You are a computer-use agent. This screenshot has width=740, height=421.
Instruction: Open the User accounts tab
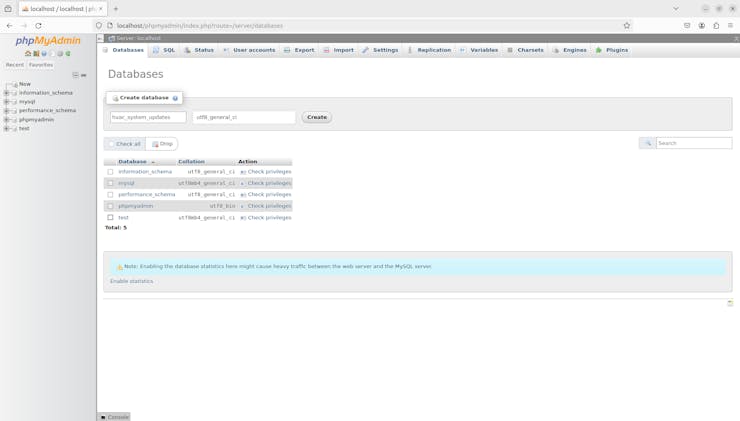(x=249, y=50)
